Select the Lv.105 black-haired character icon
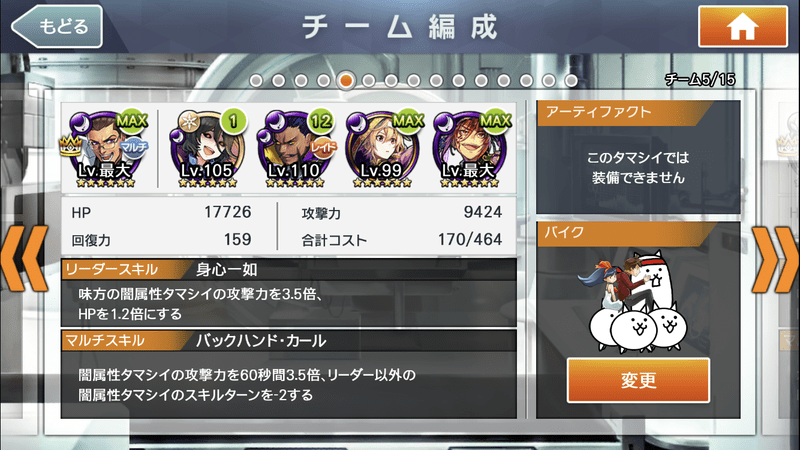This screenshot has height=450, width=800. pyautogui.click(x=208, y=148)
